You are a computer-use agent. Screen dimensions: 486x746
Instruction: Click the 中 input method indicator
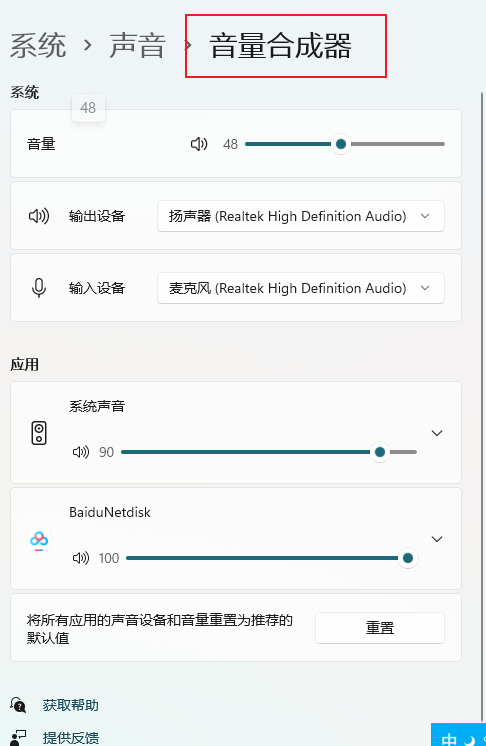(x=449, y=739)
